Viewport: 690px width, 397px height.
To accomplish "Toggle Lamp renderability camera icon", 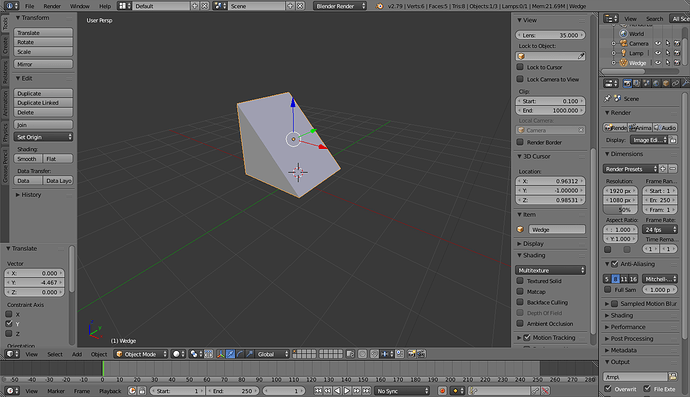I will [677, 53].
